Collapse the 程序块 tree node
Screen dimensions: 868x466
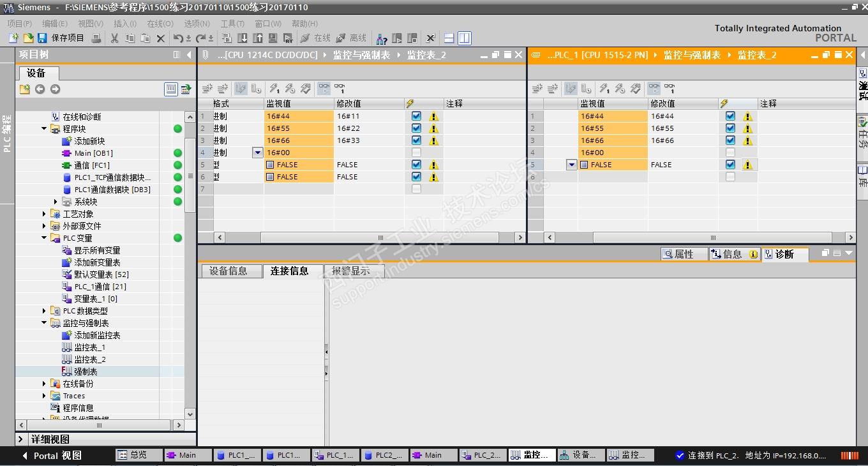pos(45,129)
